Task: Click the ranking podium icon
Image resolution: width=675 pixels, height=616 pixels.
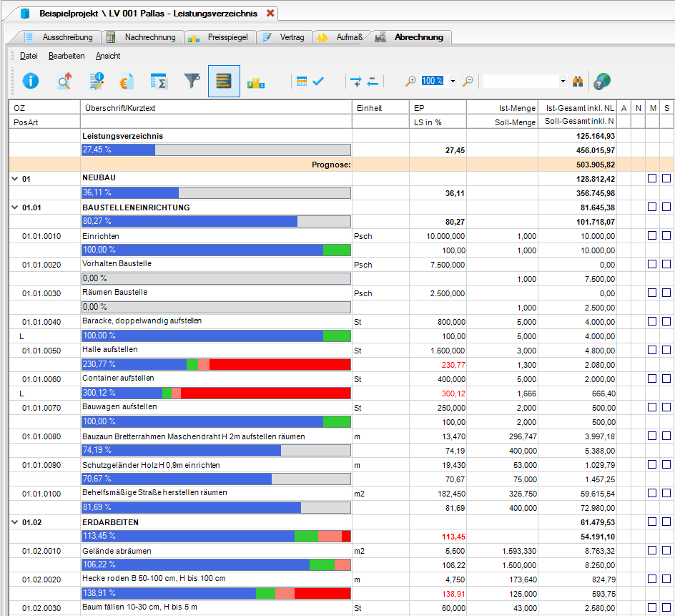Action: [256, 83]
